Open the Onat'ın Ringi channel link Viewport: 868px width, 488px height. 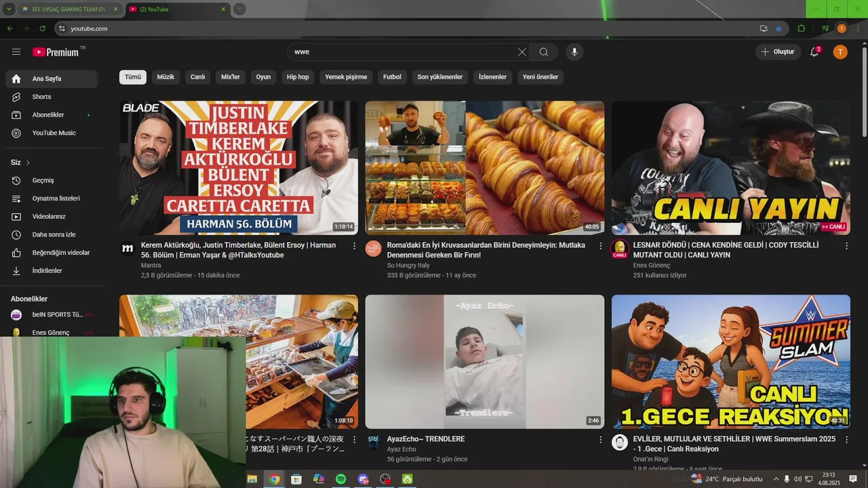pyautogui.click(x=650, y=460)
